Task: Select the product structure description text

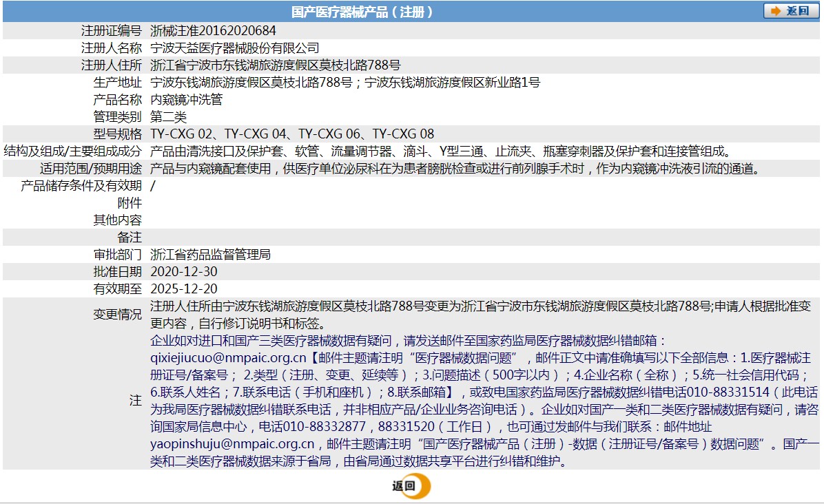Action: 442,151
